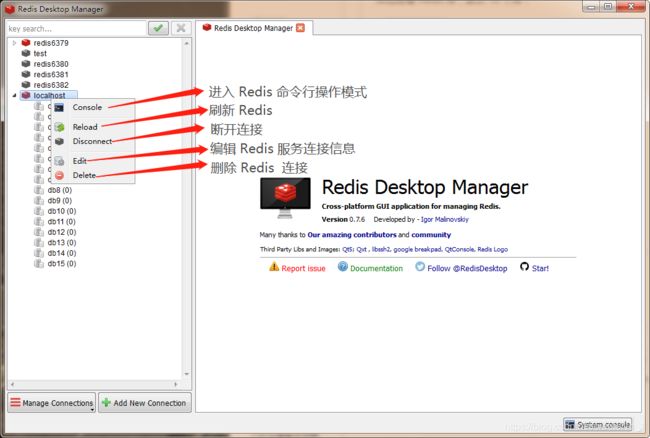The height and width of the screenshot is (438, 650).
Task: Click the db15 database icon
Action: coord(39,264)
